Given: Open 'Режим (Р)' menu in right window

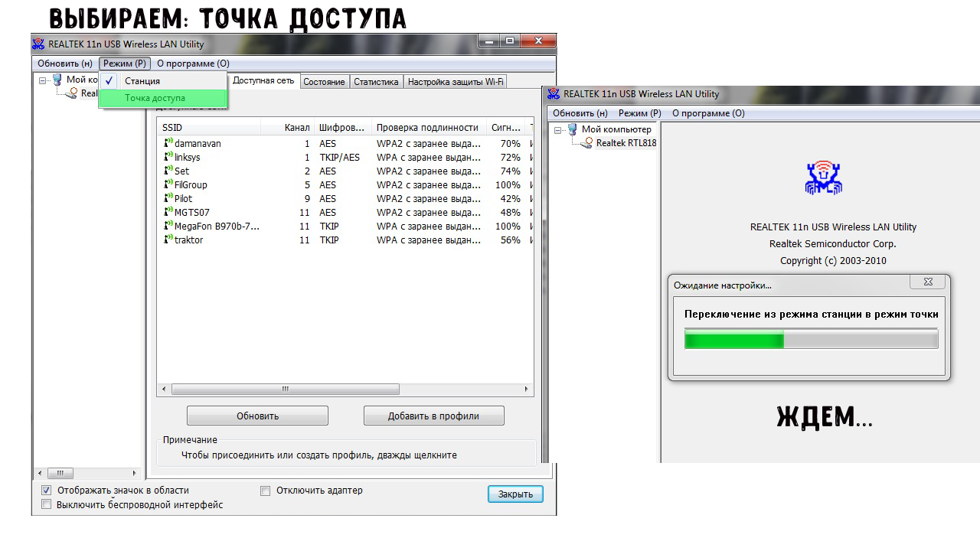Looking at the screenshot, I should (x=639, y=113).
